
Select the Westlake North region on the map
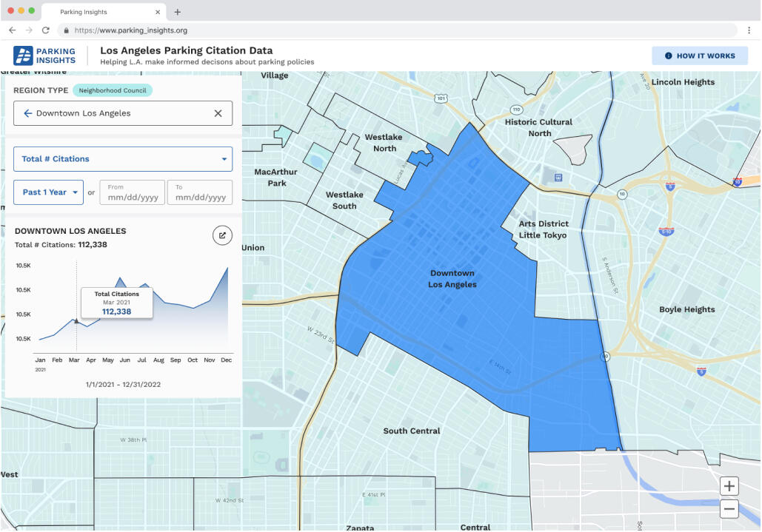pyautogui.click(x=384, y=143)
